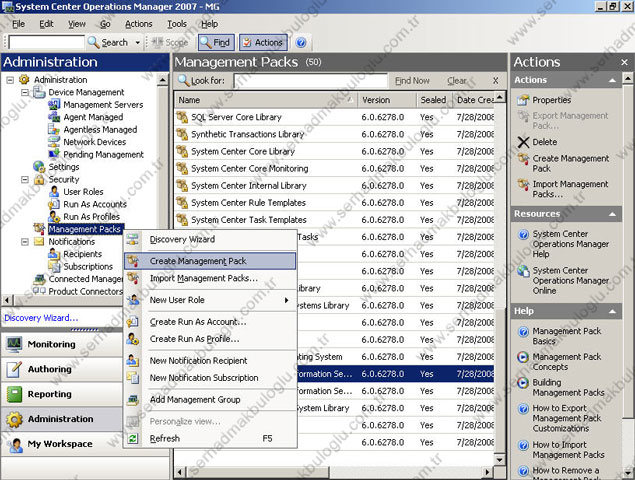Sort by the Version column header
Viewport: 635px width, 480px height.
point(387,100)
